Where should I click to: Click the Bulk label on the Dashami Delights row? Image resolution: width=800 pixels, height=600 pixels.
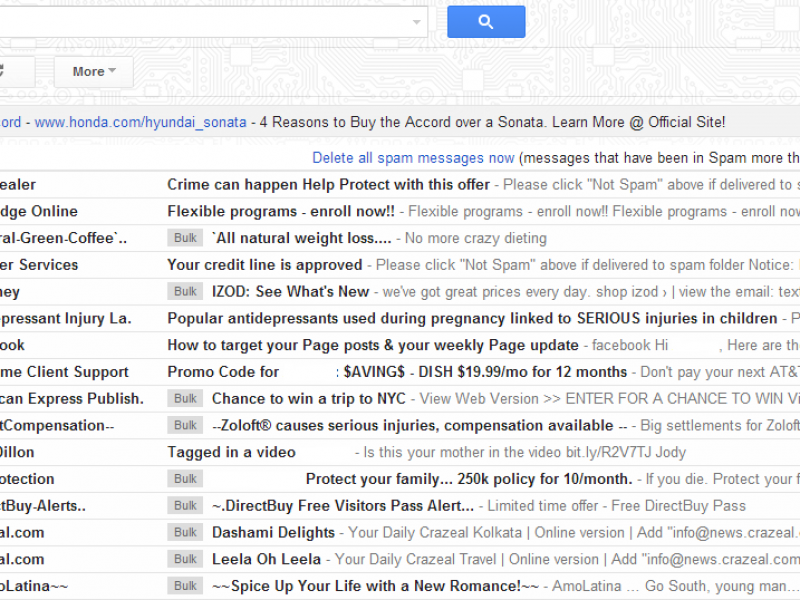click(x=185, y=533)
